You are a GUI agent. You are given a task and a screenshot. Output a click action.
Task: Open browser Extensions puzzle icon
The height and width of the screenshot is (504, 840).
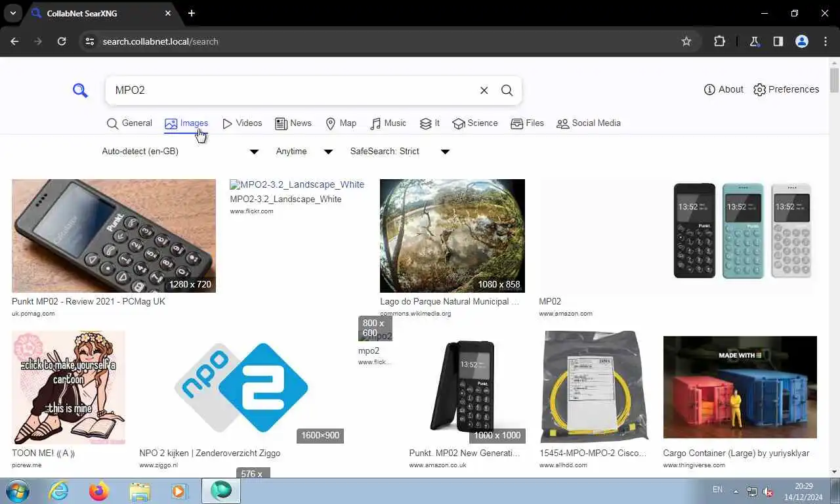click(x=719, y=41)
